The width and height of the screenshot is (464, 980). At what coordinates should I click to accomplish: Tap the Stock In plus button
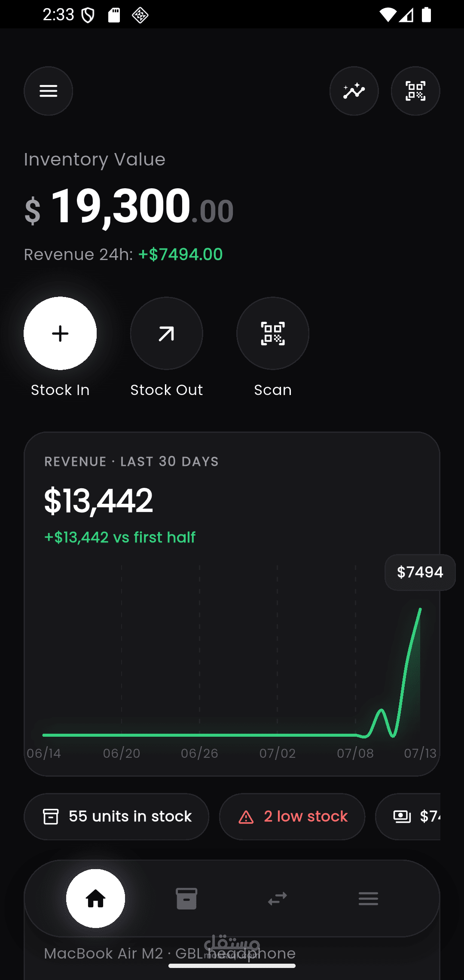coord(60,334)
